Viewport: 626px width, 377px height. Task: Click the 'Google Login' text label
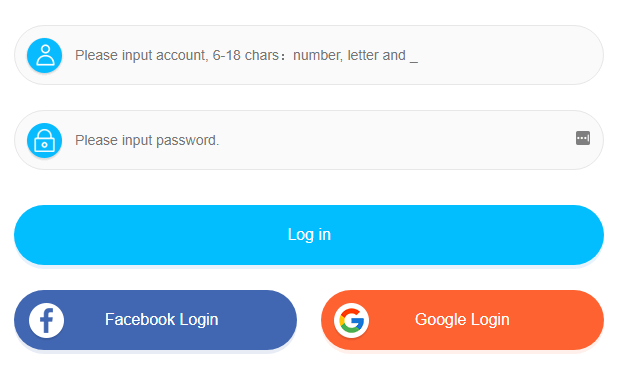[x=462, y=320]
